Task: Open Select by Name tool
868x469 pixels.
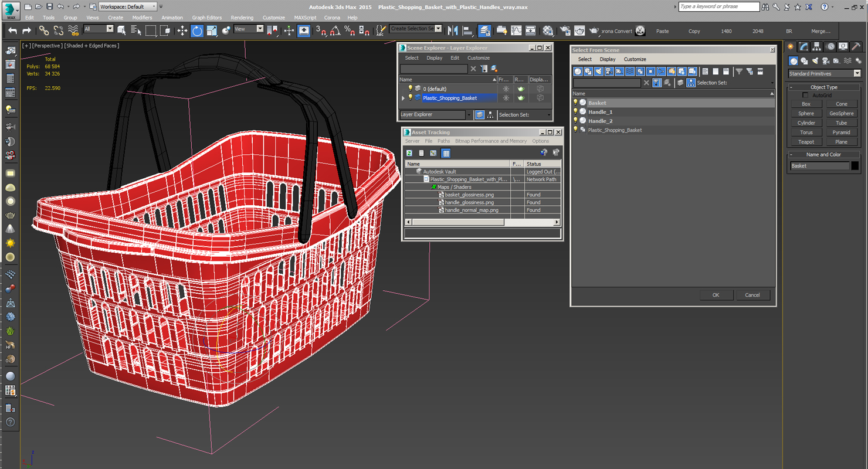Action: (x=136, y=31)
